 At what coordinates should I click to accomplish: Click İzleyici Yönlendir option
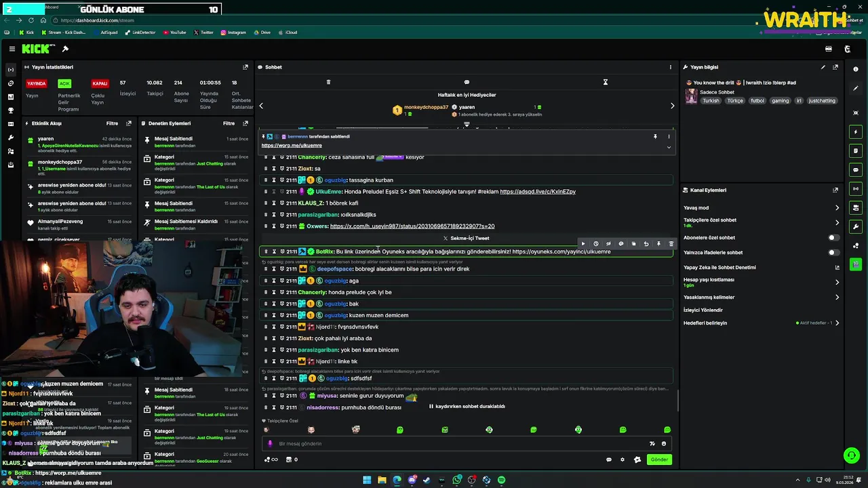tap(703, 310)
